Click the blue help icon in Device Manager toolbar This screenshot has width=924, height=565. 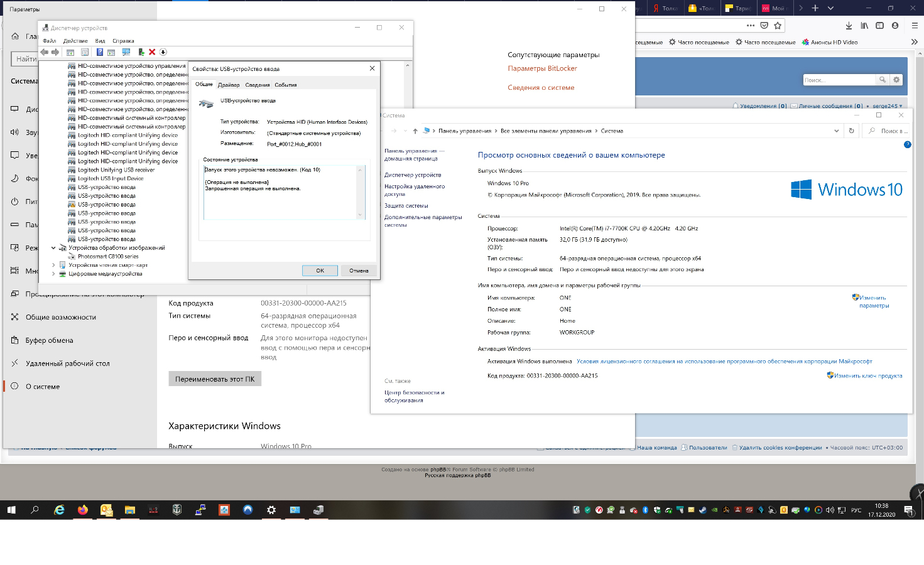[x=99, y=52]
